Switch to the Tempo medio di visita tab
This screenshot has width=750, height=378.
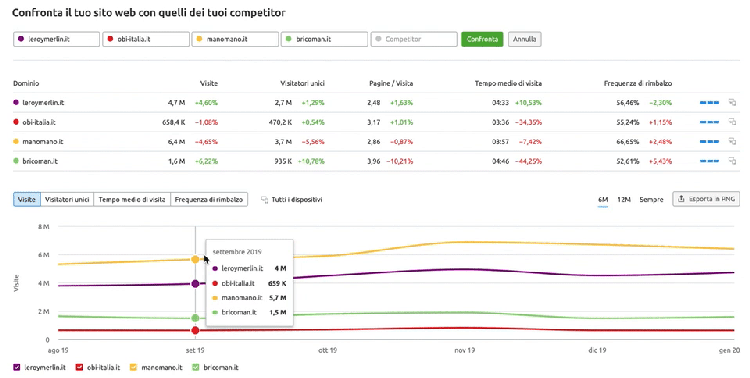(x=132, y=200)
